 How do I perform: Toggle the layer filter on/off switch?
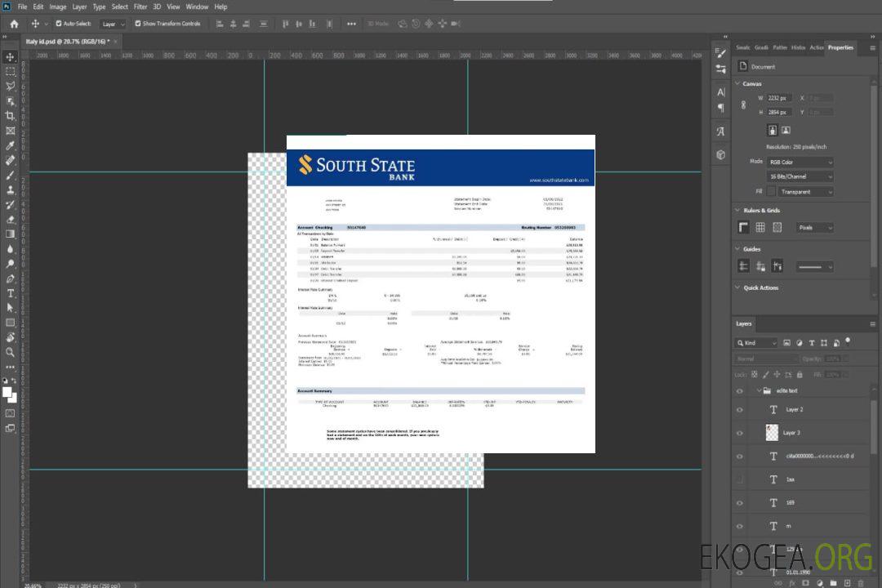click(848, 341)
